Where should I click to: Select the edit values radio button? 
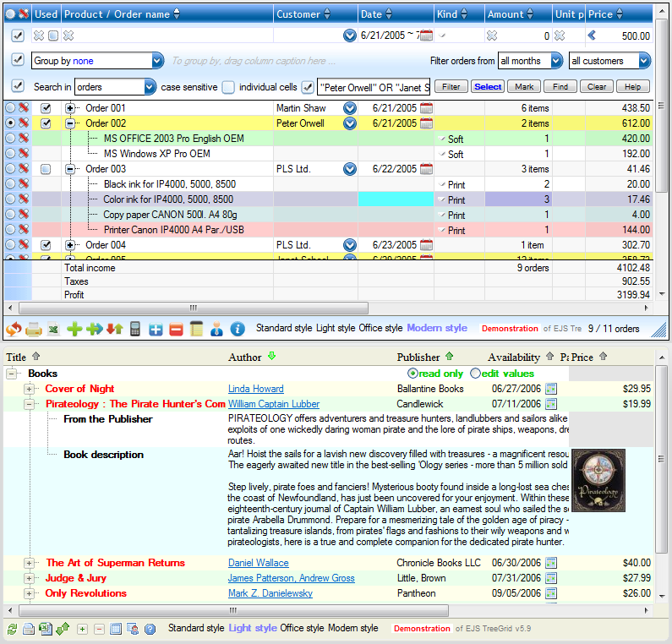475,374
